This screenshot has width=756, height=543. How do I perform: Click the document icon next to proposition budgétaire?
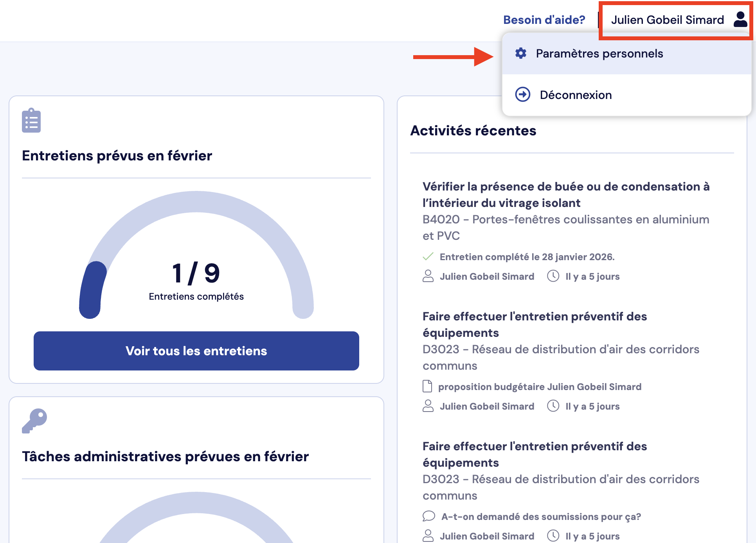pos(427,387)
